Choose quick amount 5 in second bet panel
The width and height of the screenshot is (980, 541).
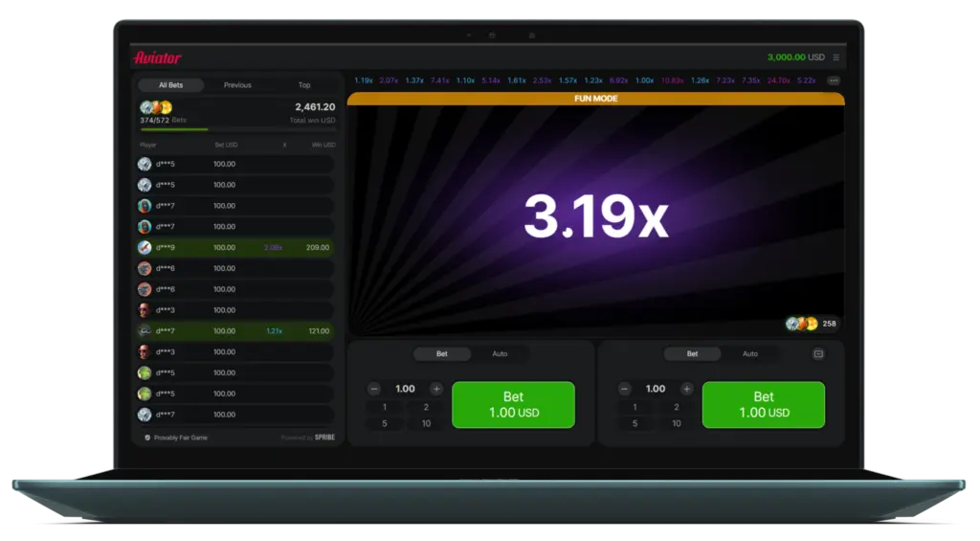pyautogui.click(x=635, y=423)
